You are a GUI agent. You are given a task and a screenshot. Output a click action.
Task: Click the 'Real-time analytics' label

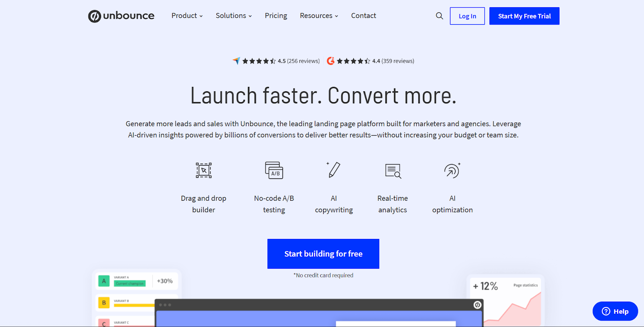click(393, 204)
